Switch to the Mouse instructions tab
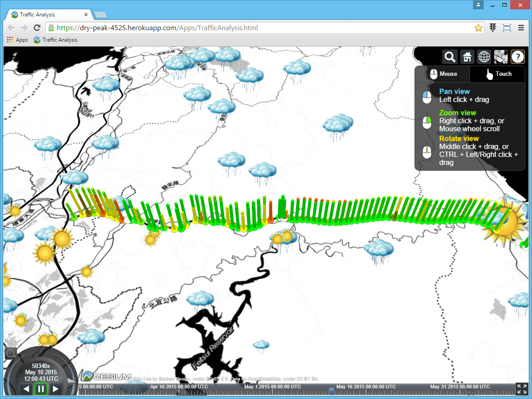532x399 pixels. pyautogui.click(x=442, y=74)
